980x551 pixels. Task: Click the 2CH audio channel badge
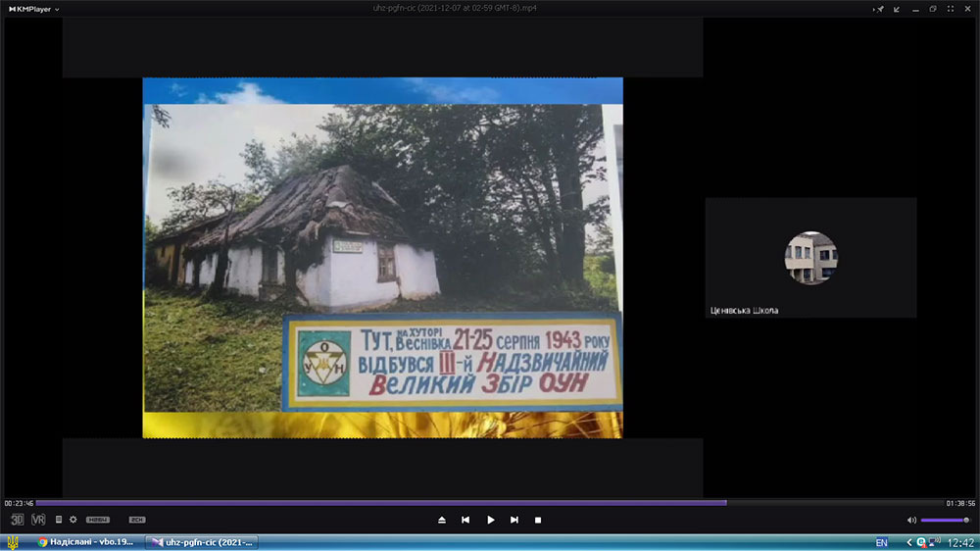[x=137, y=520]
